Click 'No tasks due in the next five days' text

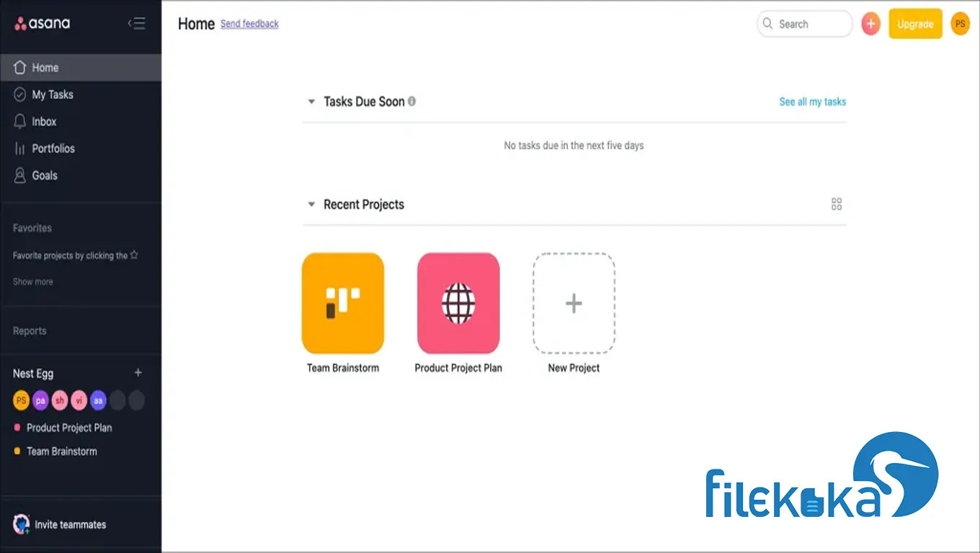pos(574,145)
